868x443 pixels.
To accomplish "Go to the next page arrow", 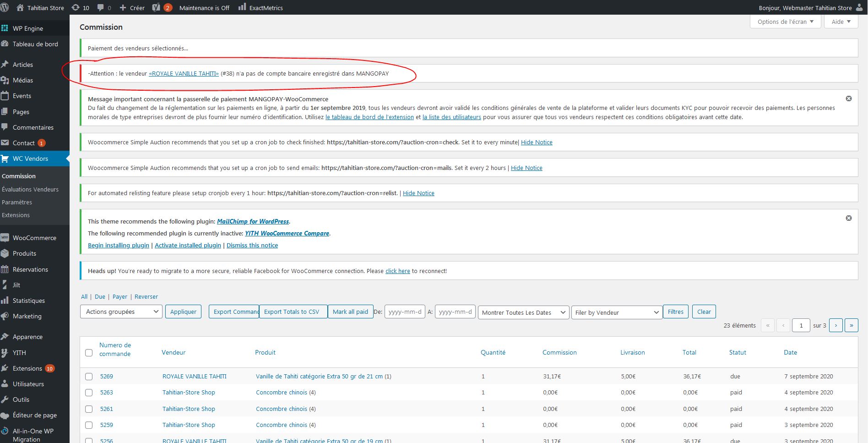I will (836, 325).
